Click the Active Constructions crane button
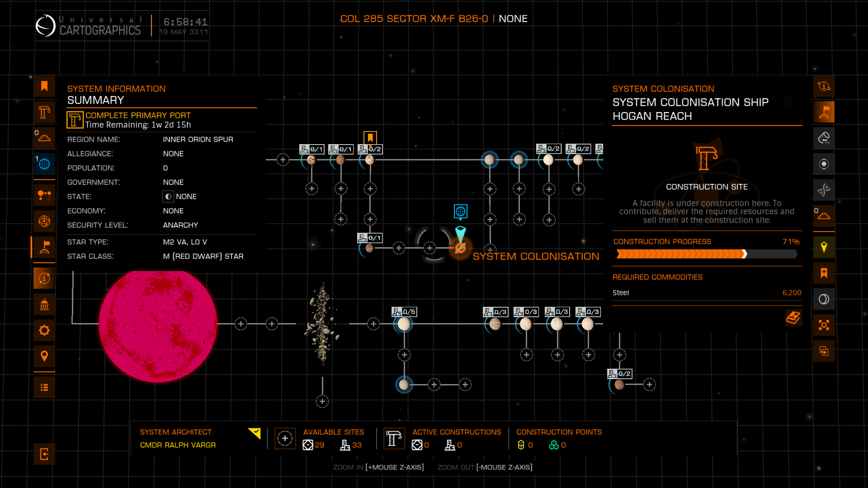 [394, 438]
